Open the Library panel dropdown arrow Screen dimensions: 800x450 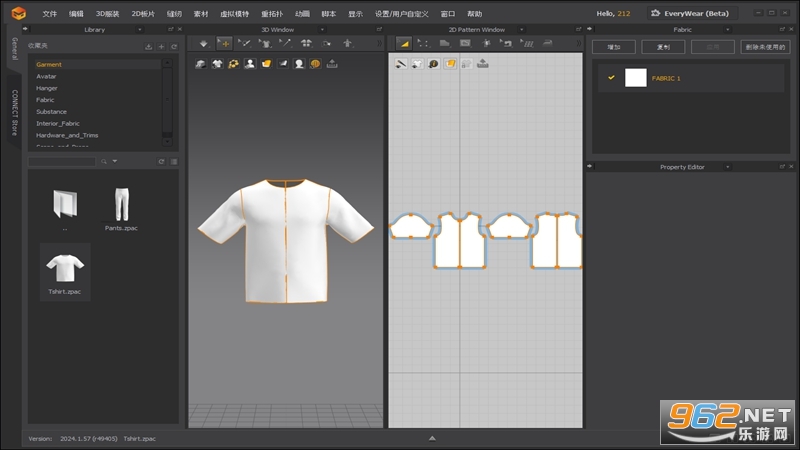click(x=140, y=30)
